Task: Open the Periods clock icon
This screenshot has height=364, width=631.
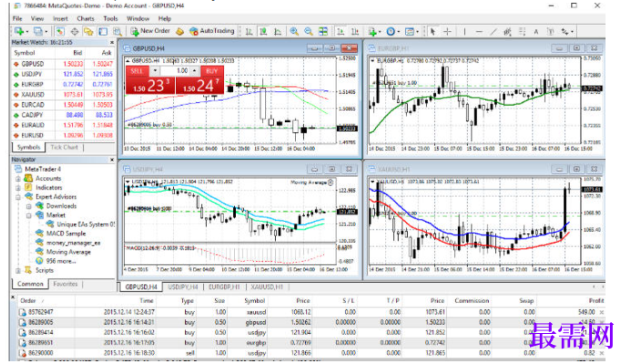Action: tap(391, 31)
